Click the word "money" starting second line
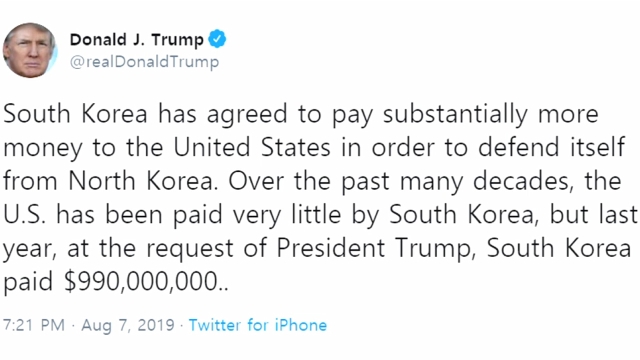Screen dimensions: 640x360 point(43,149)
